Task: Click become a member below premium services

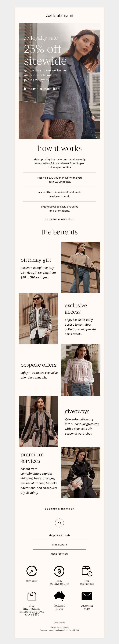Action: pos(59,508)
